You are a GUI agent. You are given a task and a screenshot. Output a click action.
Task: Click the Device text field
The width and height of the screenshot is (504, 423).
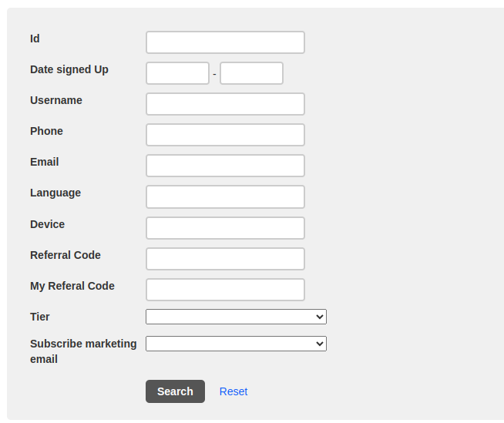[x=225, y=228]
